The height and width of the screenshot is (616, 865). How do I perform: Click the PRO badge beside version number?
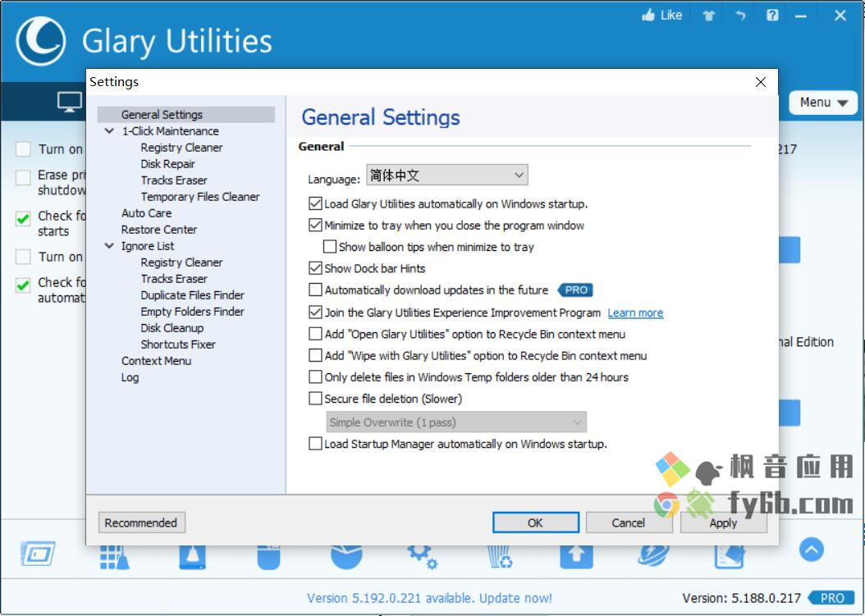point(831,598)
